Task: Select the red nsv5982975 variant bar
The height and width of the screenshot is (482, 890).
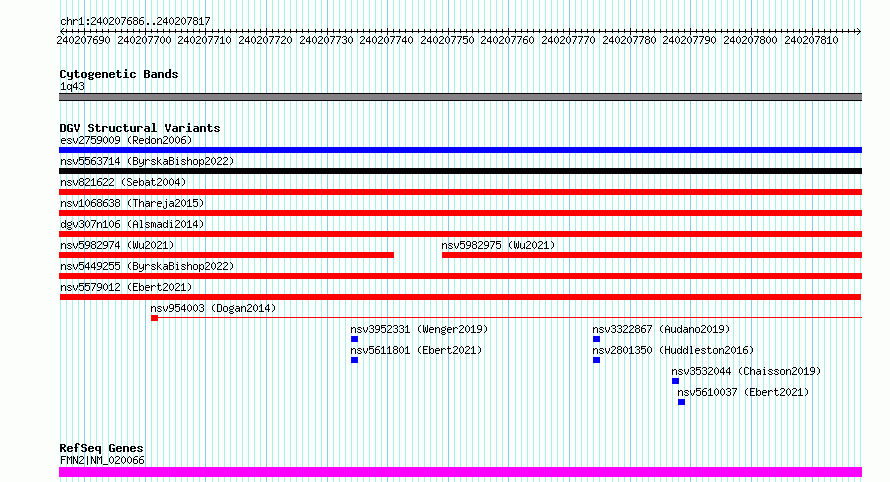Action: (652, 255)
